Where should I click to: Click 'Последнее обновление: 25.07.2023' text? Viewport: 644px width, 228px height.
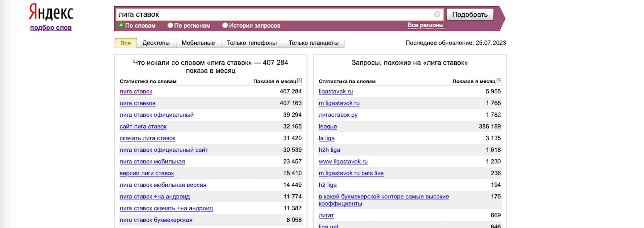[456, 43]
